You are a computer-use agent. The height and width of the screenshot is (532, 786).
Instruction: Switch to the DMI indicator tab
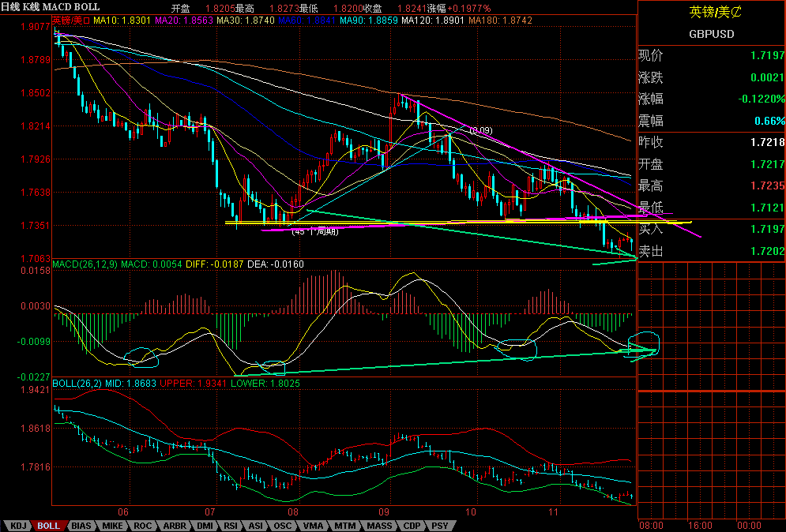(x=205, y=526)
